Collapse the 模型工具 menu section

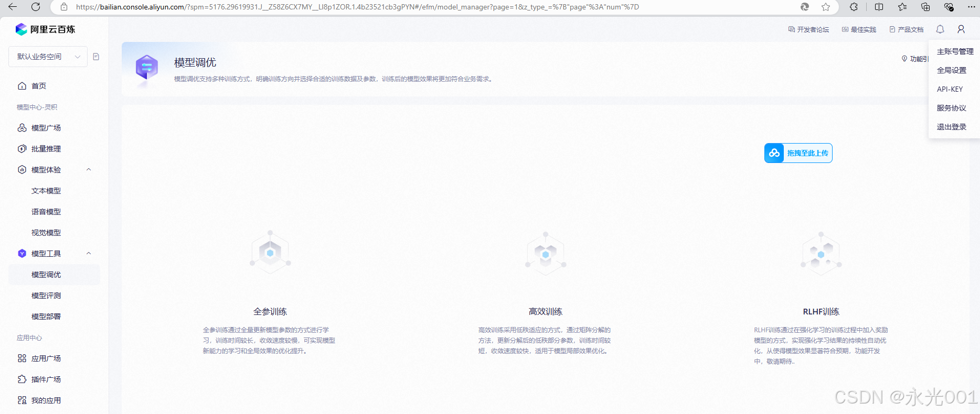tap(89, 253)
